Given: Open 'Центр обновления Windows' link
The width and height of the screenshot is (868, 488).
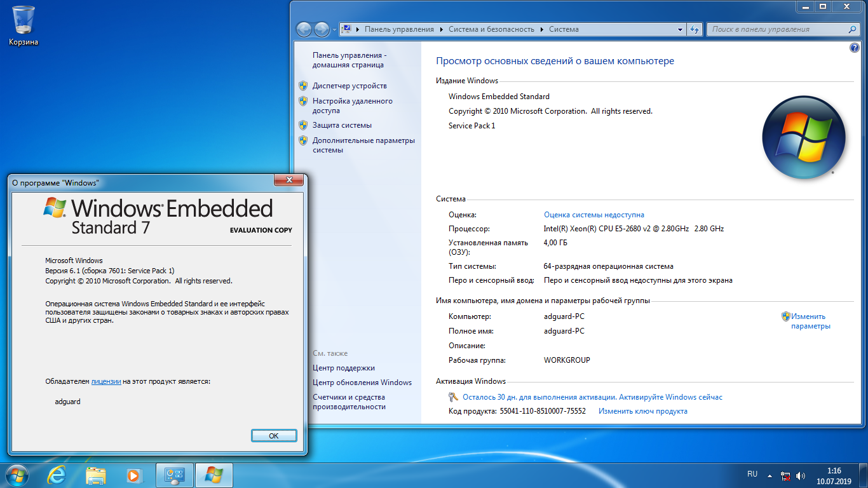Looking at the screenshot, I should click(x=362, y=383).
